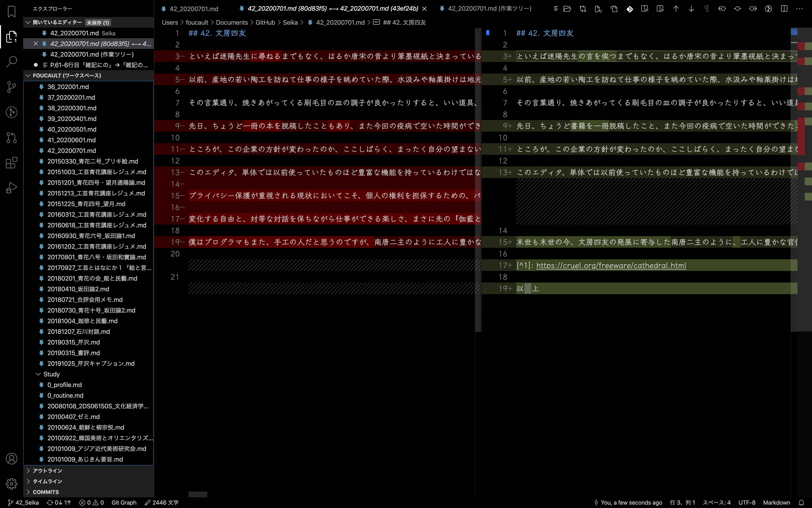Open 0_profile.md in the Study folder
Image resolution: width=812 pixels, height=508 pixels.
tap(89, 385)
